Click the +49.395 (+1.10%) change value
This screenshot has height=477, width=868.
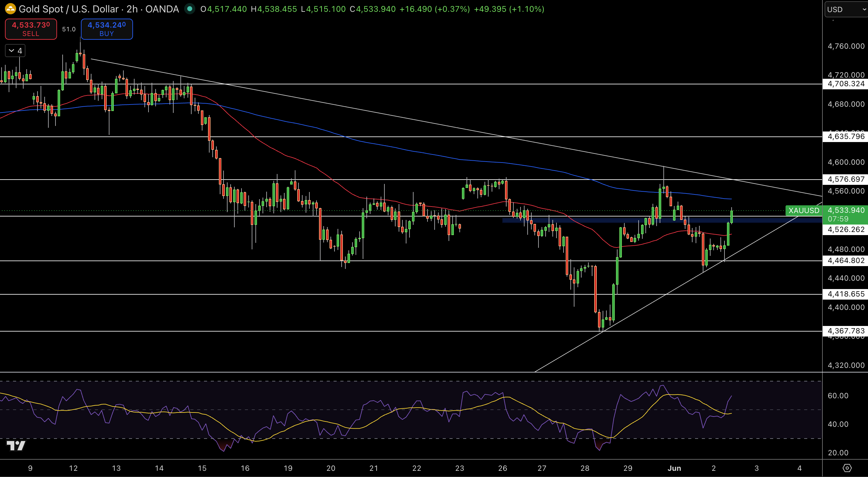tap(509, 9)
